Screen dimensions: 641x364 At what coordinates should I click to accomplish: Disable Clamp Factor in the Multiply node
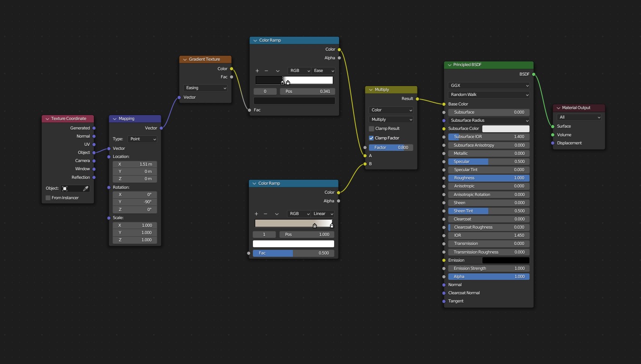371,138
